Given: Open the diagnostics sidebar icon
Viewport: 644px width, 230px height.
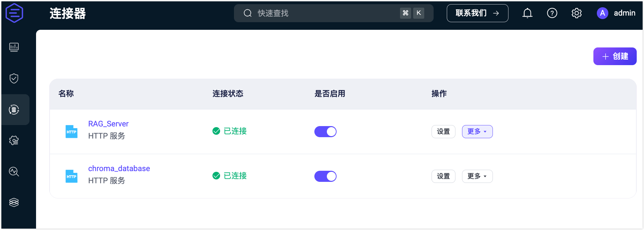Looking at the screenshot, I should coord(14,171).
